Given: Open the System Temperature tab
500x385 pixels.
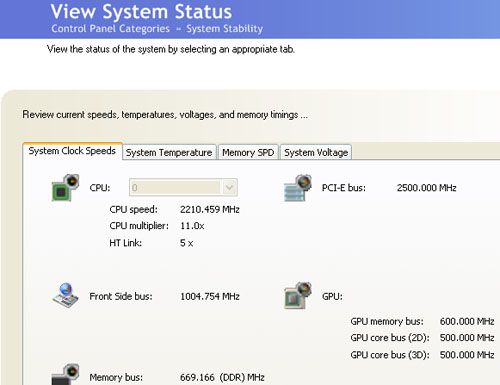Looking at the screenshot, I should (169, 153).
